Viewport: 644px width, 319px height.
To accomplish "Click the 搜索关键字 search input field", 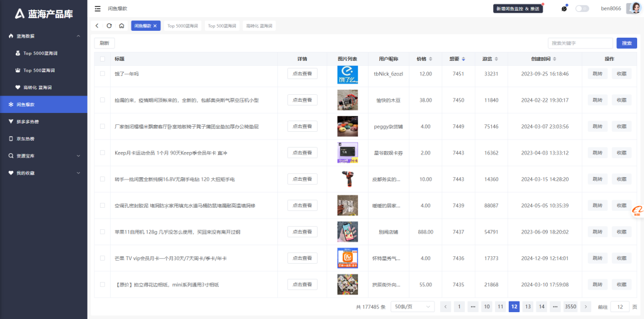I will 580,43.
